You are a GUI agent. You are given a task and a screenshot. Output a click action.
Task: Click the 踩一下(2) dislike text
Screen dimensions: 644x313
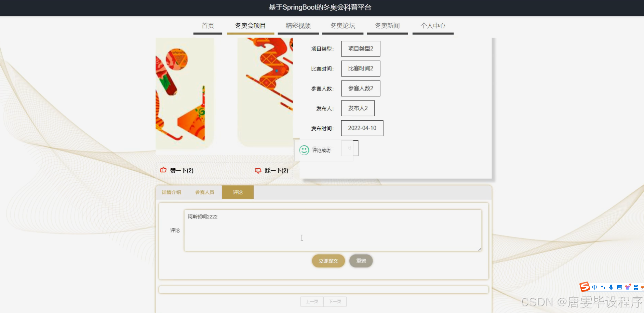tap(277, 170)
